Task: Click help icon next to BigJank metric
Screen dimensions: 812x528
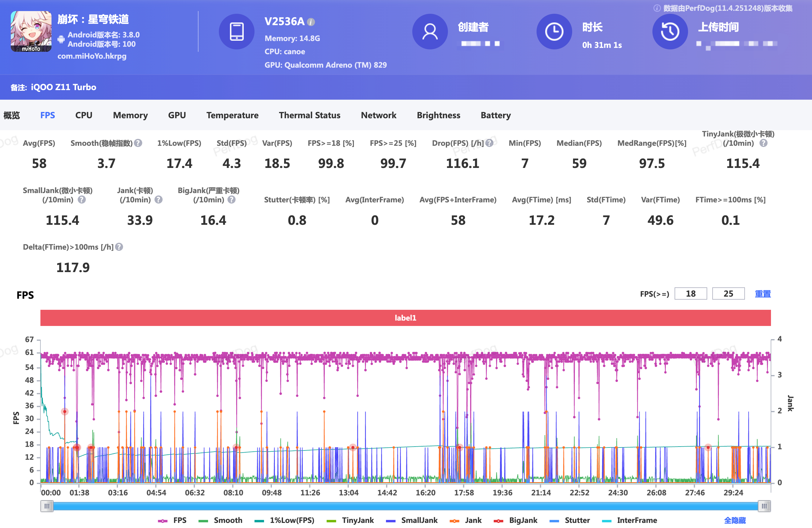Action: click(x=231, y=200)
